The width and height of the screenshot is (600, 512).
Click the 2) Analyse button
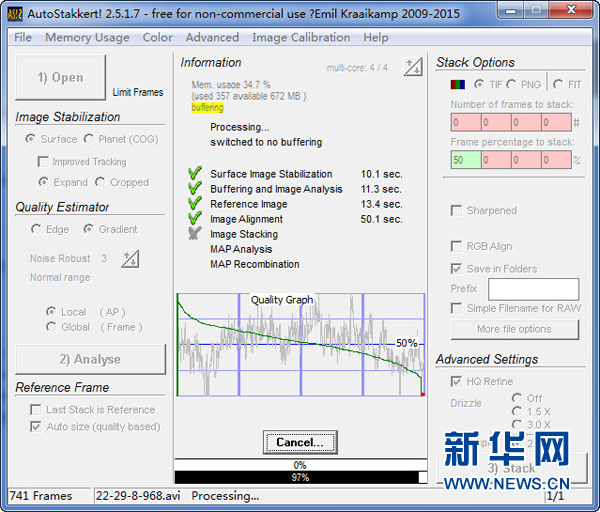(x=90, y=359)
